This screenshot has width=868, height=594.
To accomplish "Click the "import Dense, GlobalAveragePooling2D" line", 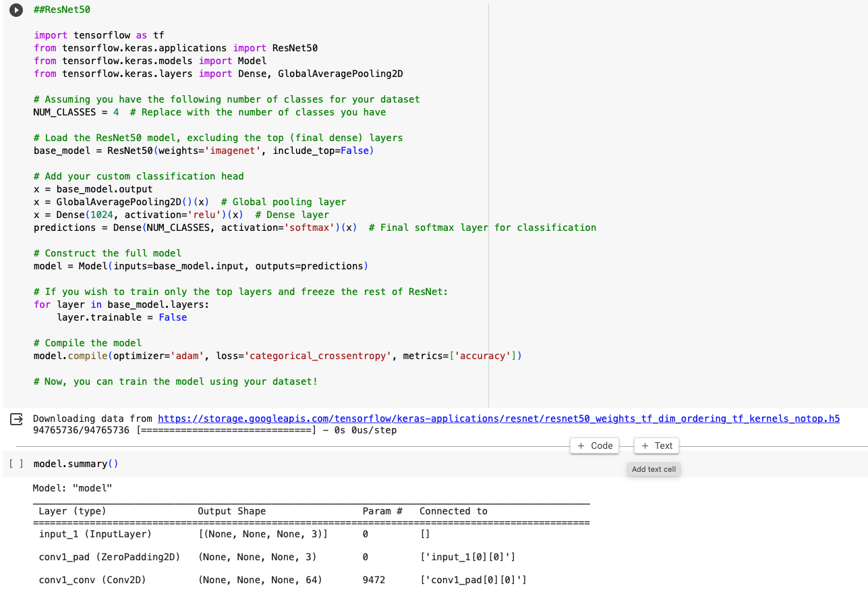I will tap(219, 74).
